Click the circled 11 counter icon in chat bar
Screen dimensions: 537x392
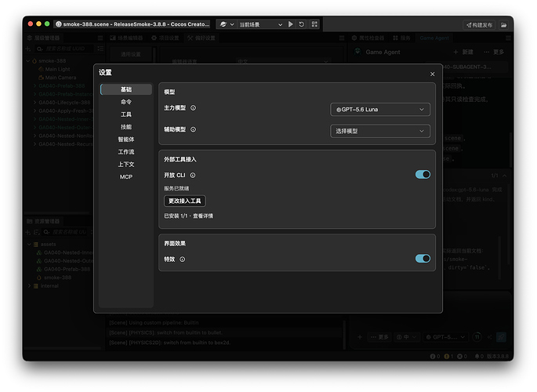[x=477, y=337]
